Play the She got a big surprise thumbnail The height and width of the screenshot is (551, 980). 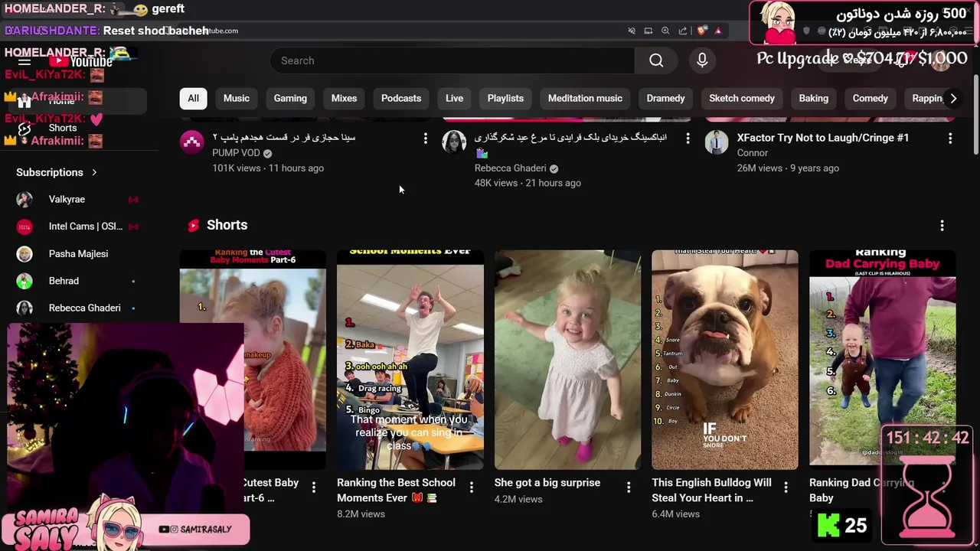(x=567, y=360)
